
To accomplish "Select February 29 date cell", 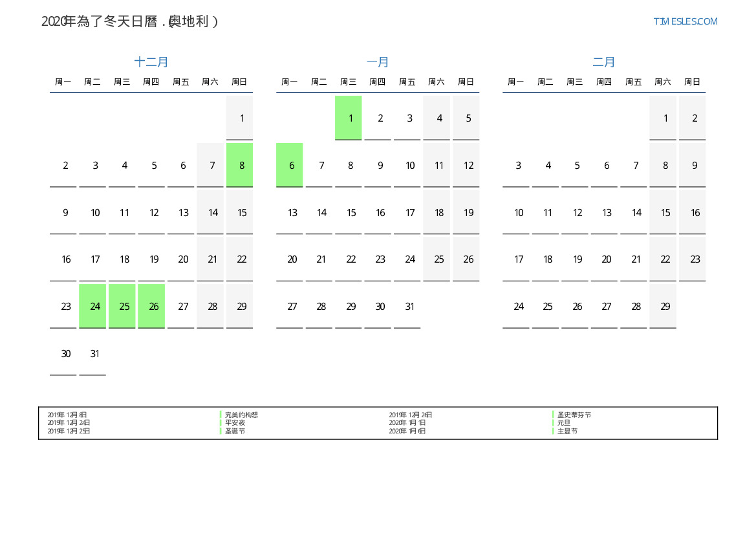I will click(x=665, y=306).
